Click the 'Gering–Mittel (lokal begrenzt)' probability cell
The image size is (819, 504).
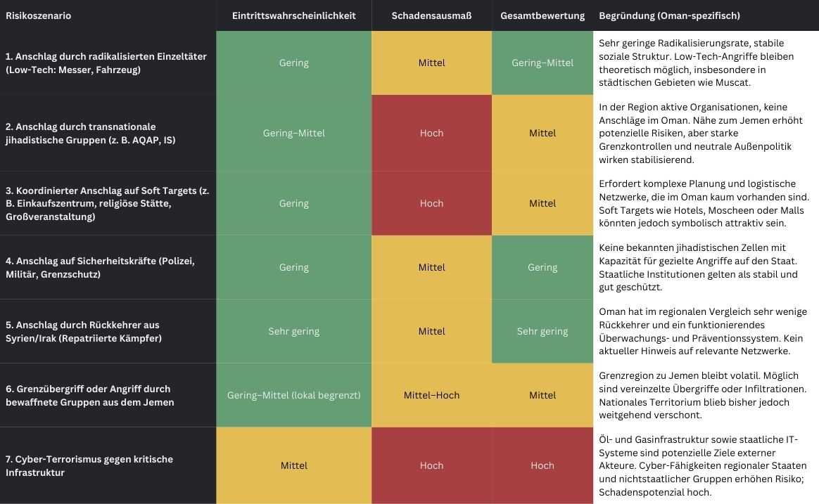pyautogui.click(x=293, y=395)
